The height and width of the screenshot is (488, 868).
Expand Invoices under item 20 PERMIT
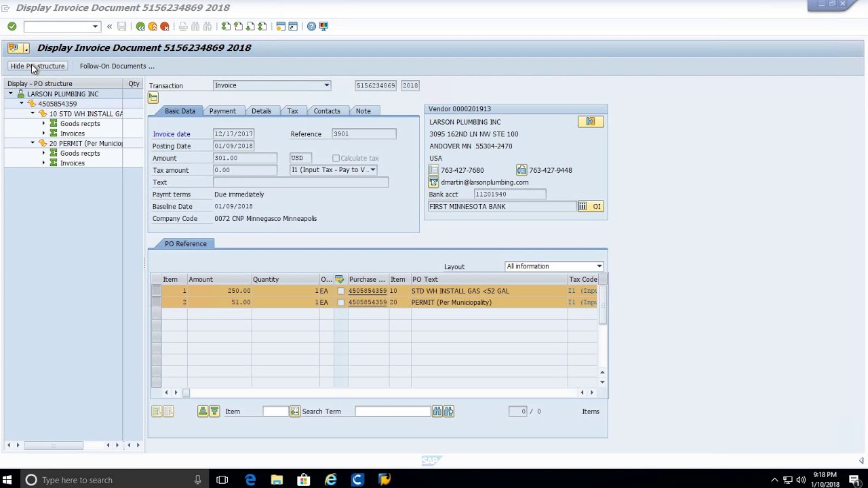[x=43, y=163]
